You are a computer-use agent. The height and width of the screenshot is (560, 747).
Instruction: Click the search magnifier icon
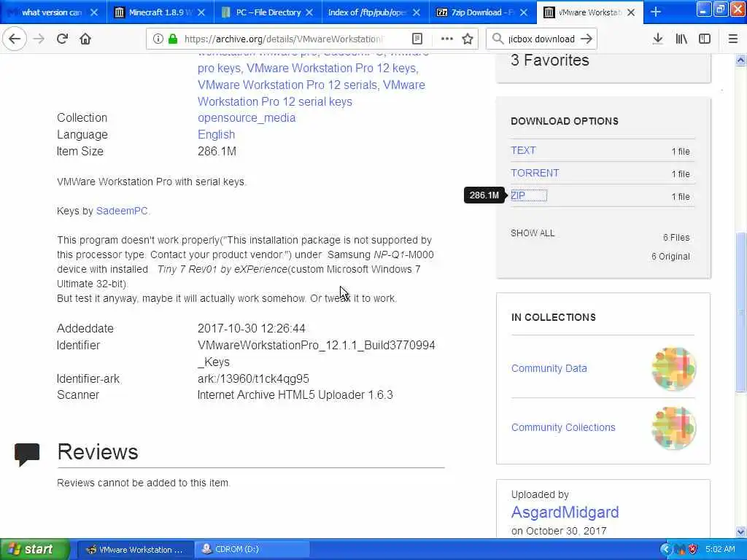coord(498,39)
